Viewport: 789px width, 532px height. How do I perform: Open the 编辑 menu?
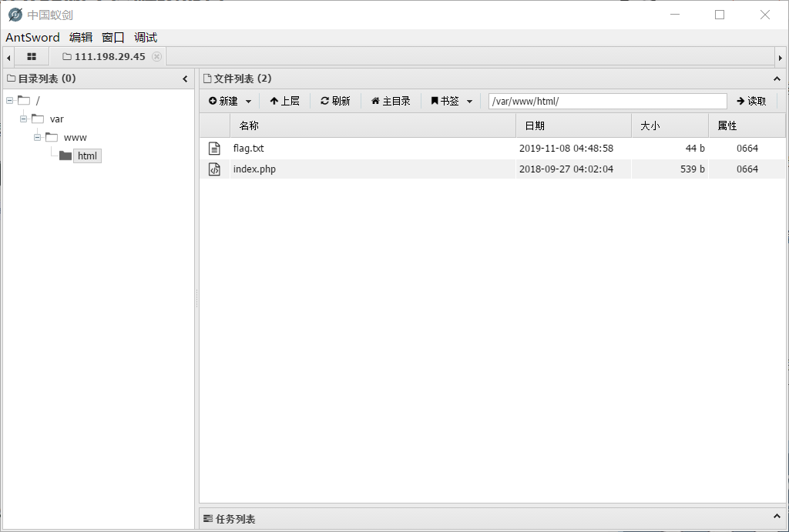click(x=80, y=37)
